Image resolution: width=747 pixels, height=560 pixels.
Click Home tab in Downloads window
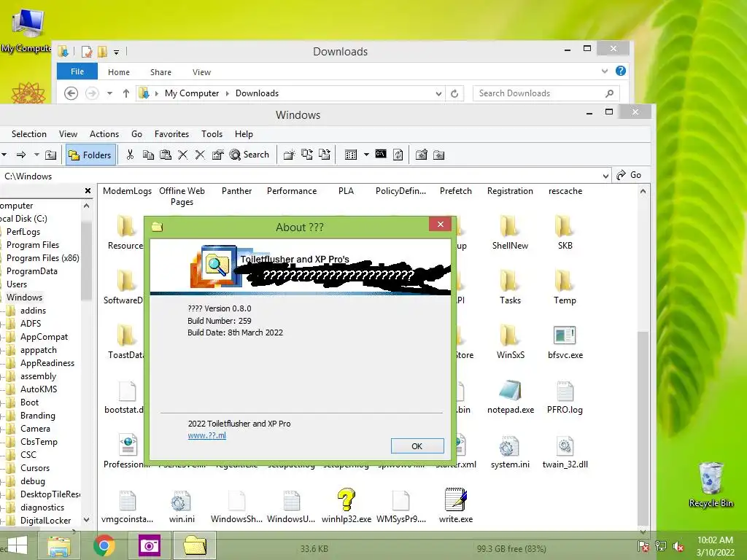click(x=119, y=72)
